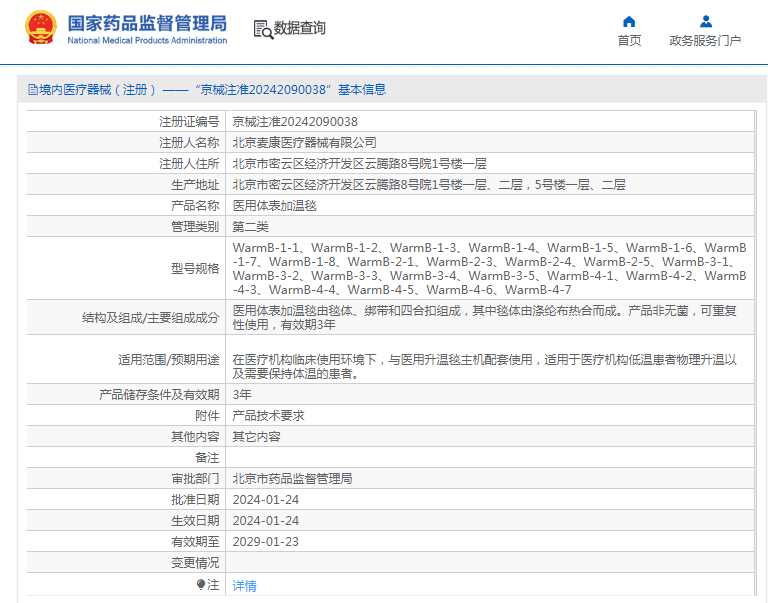This screenshot has width=768, height=603.
Task: Go to 首页 text link
Action: pos(629,41)
